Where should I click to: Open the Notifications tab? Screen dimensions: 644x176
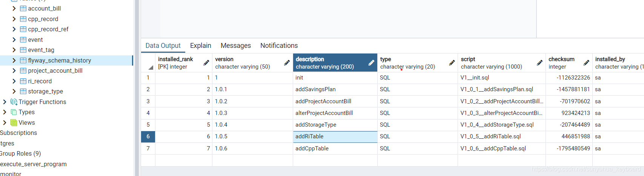(x=279, y=46)
